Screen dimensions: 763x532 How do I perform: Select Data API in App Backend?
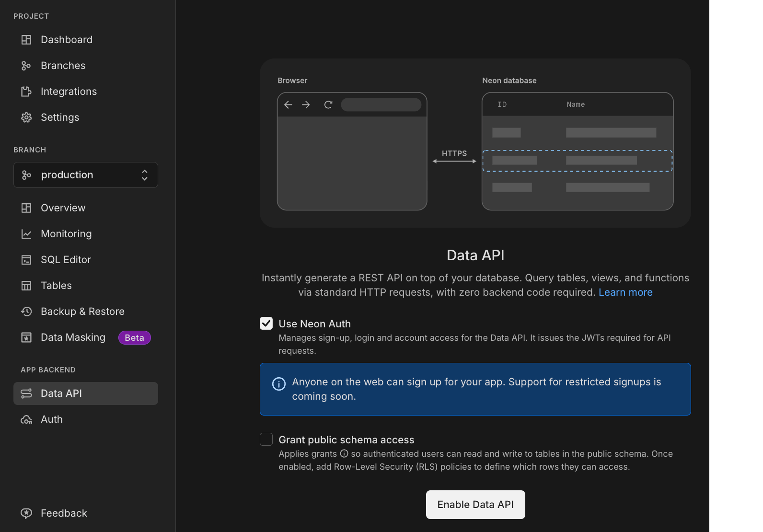[x=86, y=393]
